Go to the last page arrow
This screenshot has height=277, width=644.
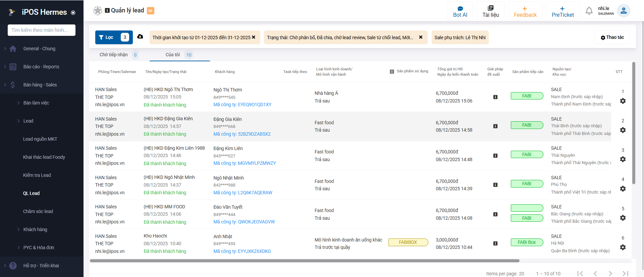pyautogui.click(x=625, y=274)
